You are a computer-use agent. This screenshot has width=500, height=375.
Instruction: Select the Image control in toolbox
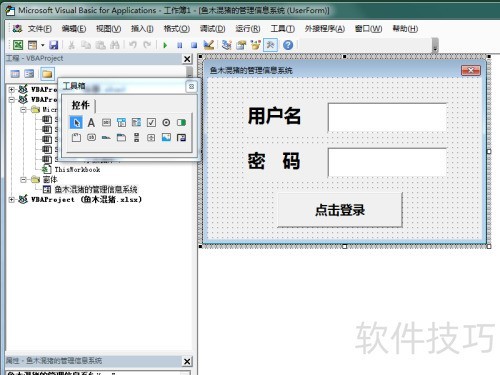pyautogui.click(x=166, y=137)
